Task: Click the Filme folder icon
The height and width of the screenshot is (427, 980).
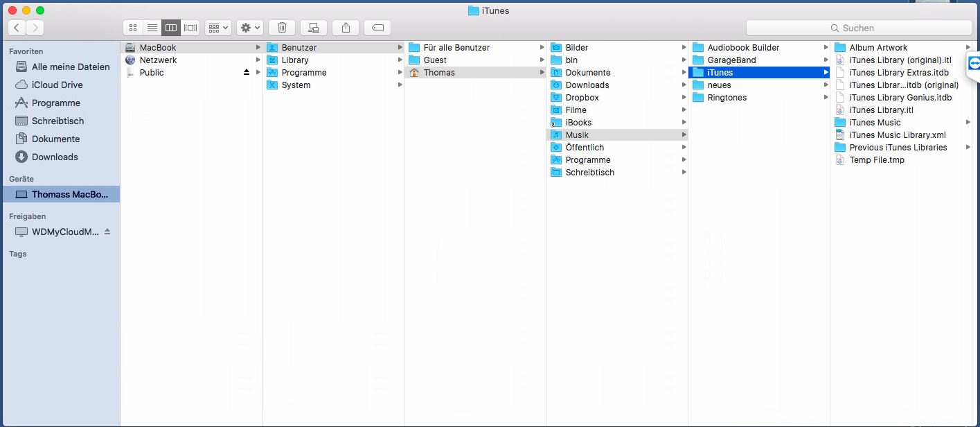Action: point(556,110)
